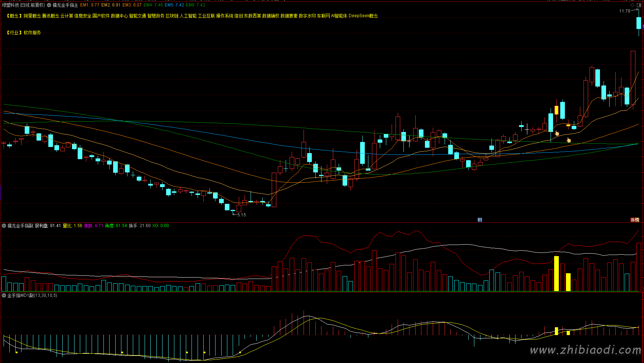
Task: Click the 获利盘: 81.41 value
Action: (x=48, y=226)
